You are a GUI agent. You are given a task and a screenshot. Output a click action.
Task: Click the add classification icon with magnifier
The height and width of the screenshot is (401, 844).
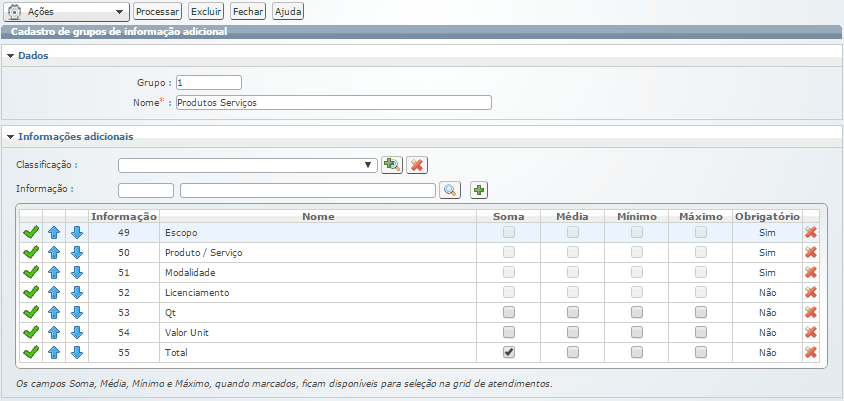[392, 165]
